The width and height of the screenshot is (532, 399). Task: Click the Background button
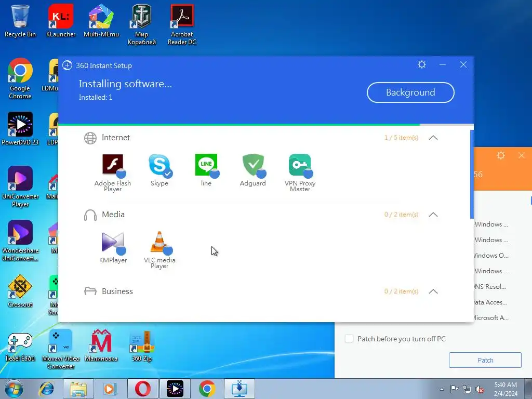[x=410, y=92]
